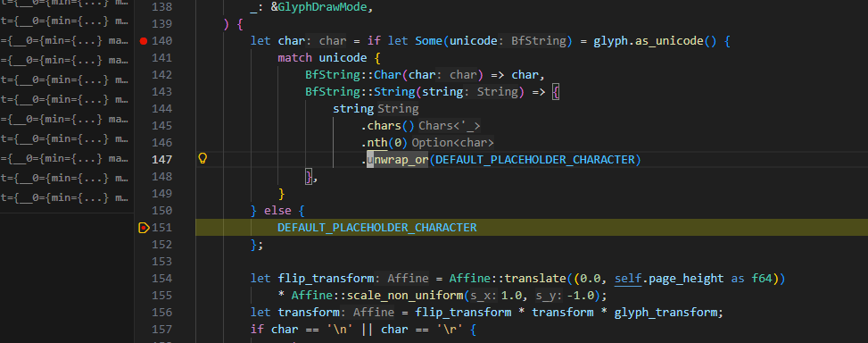Image resolution: width=868 pixels, height=343 pixels.
Task: Click line number 142 in the gutter
Action: pyautogui.click(x=162, y=75)
